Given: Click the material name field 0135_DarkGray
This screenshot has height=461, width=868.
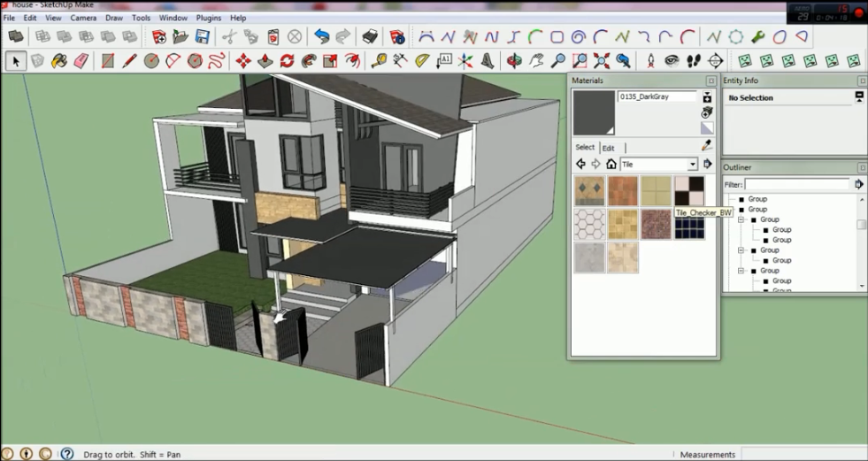Looking at the screenshot, I should [657, 96].
